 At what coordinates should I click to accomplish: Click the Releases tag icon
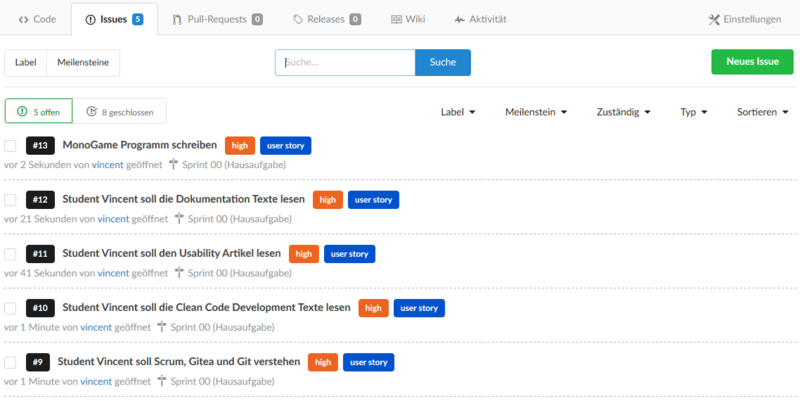pyautogui.click(x=298, y=19)
